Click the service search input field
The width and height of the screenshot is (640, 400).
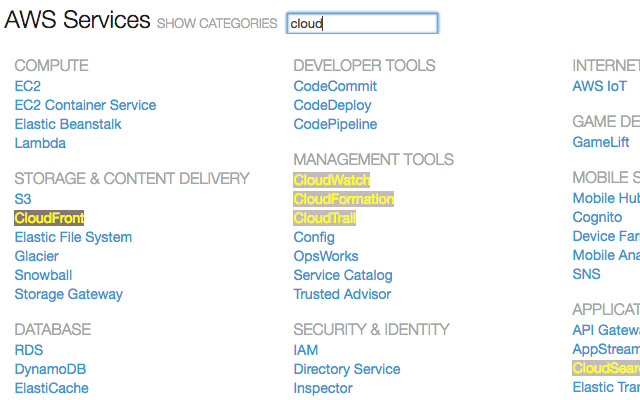click(362, 23)
